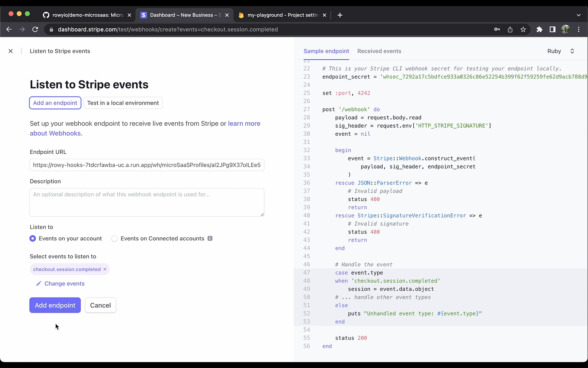Close the Stripe Dashboard tab
The height and width of the screenshot is (368, 588).
pyautogui.click(x=227, y=15)
